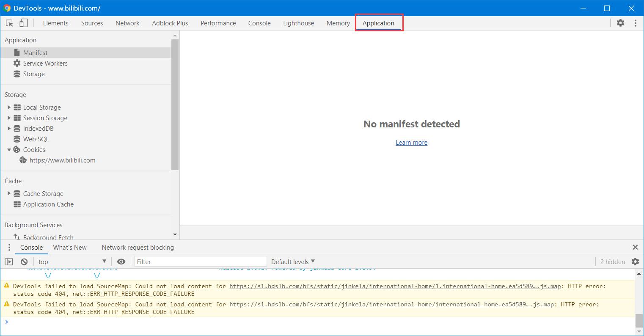The image size is (644, 336).
Task: Click the Cookies cookie icon
Action: point(17,149)
